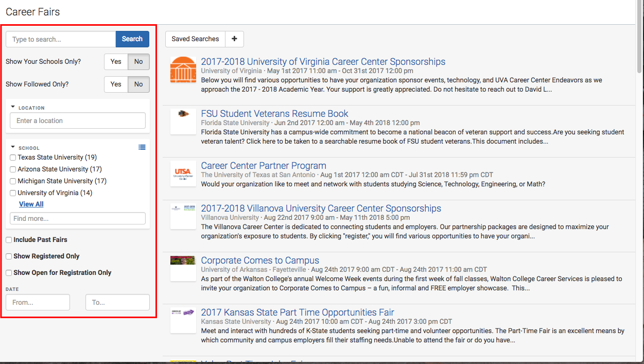Click the description starting 'Below you will find'
644x364 pixels.
tap(402, 84)
